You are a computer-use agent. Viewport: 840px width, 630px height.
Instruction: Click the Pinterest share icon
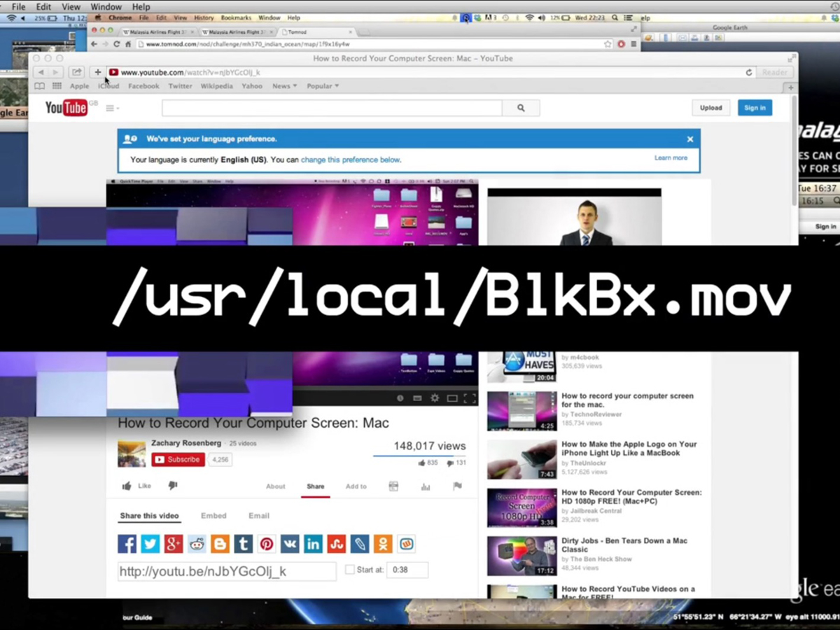[267, 544]
